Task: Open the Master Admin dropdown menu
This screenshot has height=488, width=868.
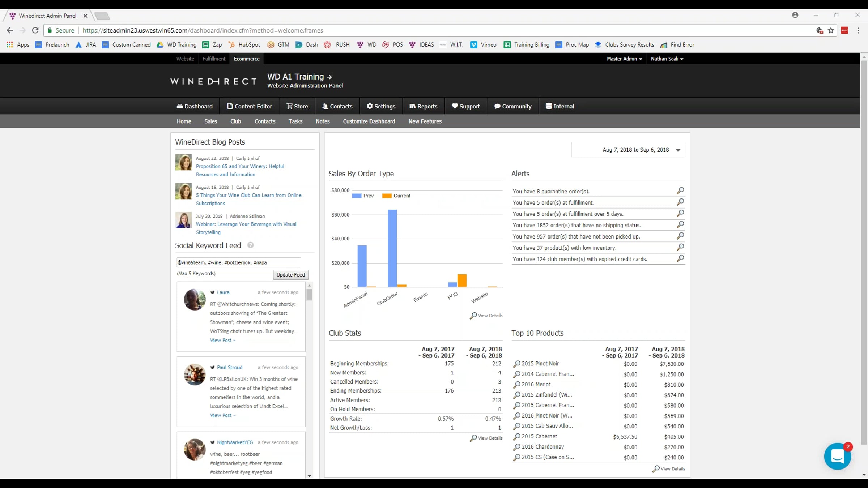Action: coord(624,59)
